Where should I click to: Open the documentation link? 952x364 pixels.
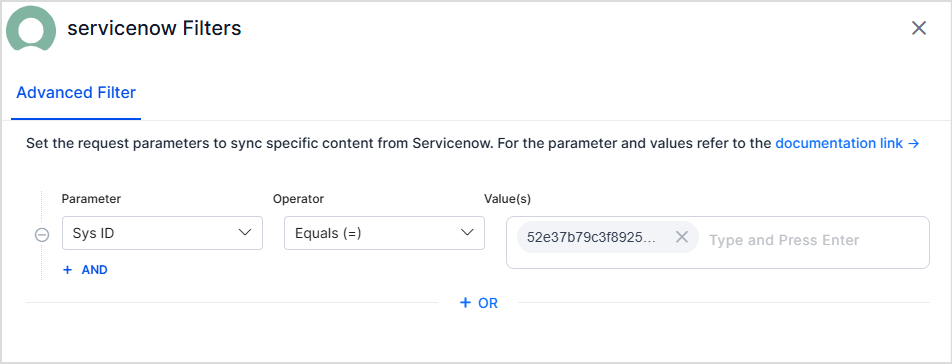[848, 144]
